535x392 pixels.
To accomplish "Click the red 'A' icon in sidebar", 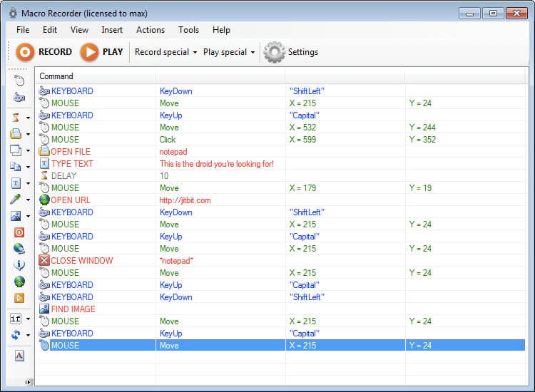I will [x=19, y=356].
